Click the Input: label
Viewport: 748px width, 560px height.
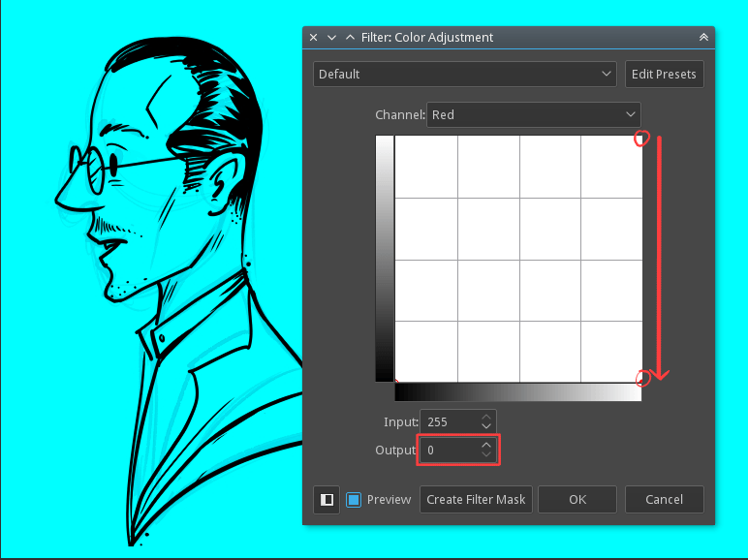point(401,422)
